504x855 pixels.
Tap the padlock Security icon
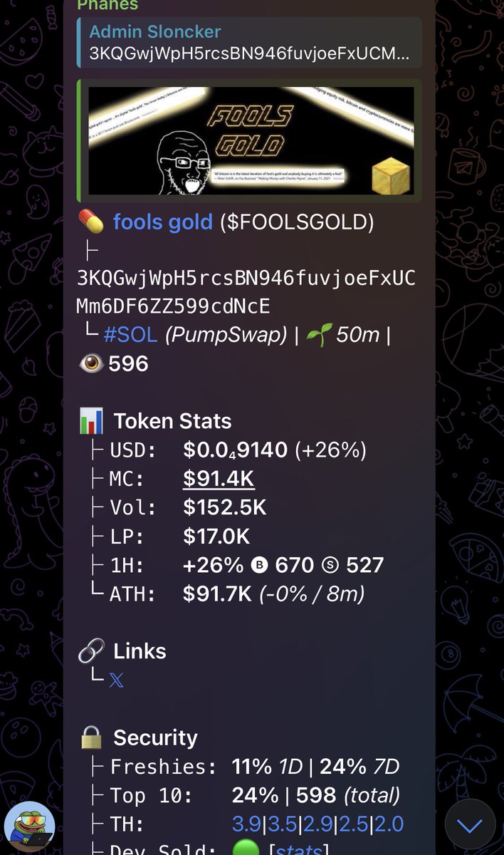pyautogui.click(x=91, y=737)
